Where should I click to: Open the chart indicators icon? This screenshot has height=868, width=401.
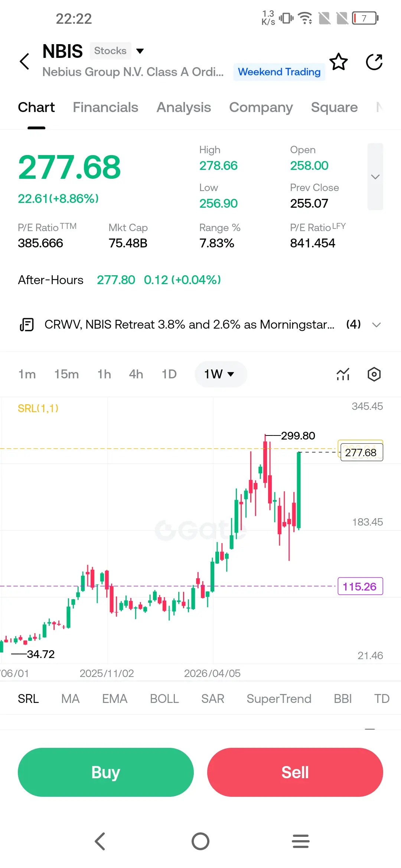click(343, 374)
